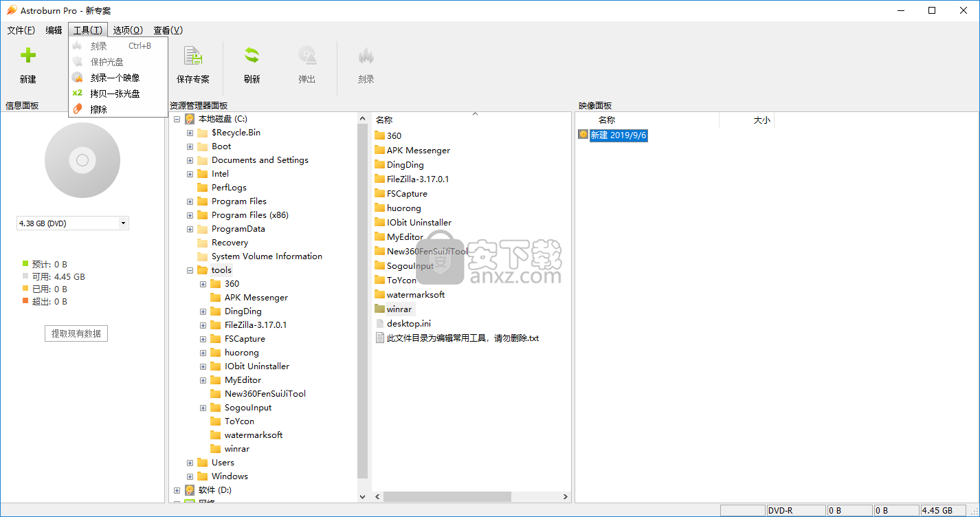Click the 4.45 GB status bar field
The width and height of the screenshot is (980, 517).
[942, 510]
